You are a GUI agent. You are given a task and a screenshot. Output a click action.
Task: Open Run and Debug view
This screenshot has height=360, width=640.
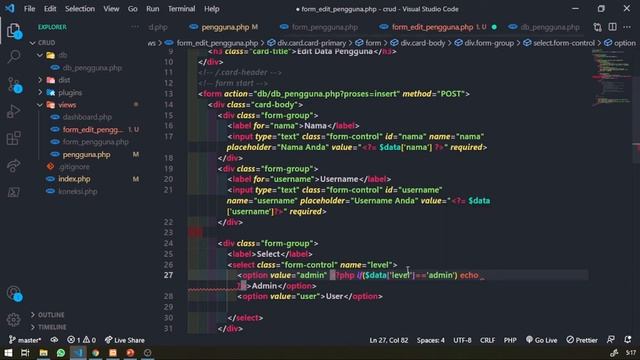tap(13, 111)
